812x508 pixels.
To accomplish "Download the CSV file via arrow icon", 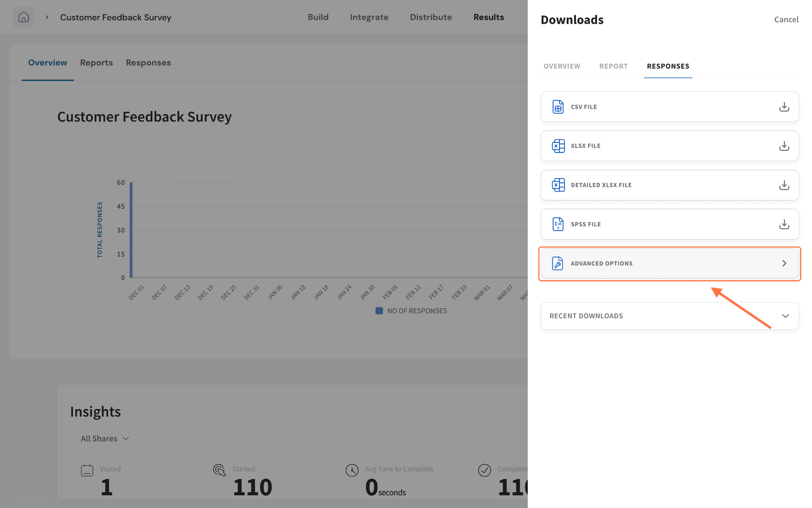I will [784, 107].
